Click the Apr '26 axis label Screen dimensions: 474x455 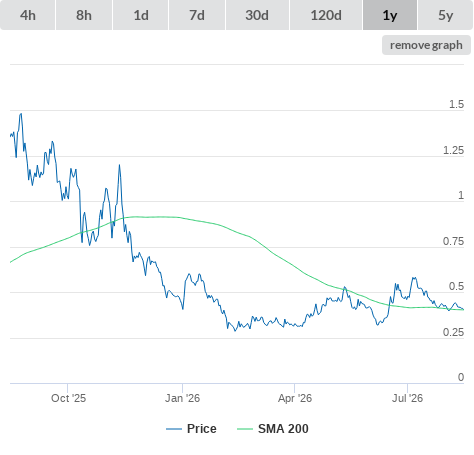pyautogui.click(x=295, y=398)
